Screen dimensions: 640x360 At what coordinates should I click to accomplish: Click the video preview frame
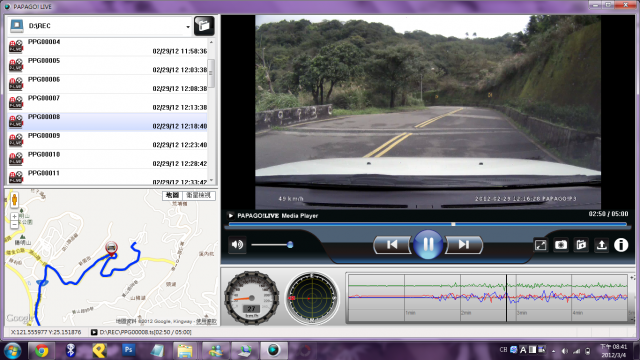(428, 112)
